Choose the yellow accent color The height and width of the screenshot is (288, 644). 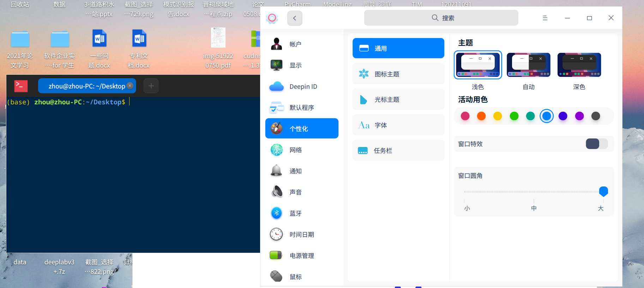tap(498, 116)
